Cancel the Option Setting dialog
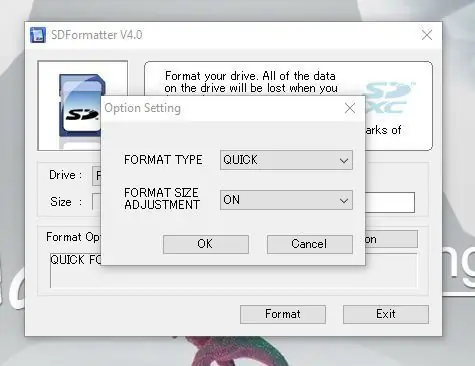The height and width of the screenshot is (366, 475). pos(310,244)
